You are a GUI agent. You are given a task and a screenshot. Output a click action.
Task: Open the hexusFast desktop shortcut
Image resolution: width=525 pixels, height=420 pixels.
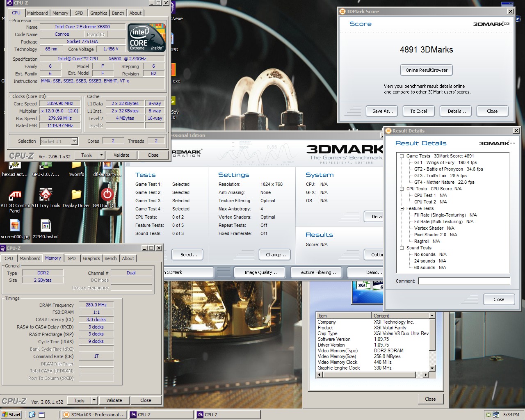[15, 169]
